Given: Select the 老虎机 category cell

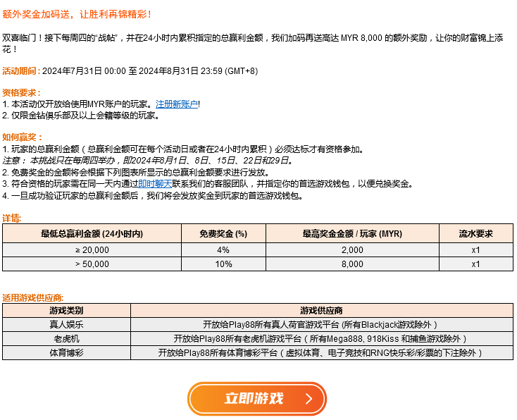Looking at the screenshot, I should (66, 338).
